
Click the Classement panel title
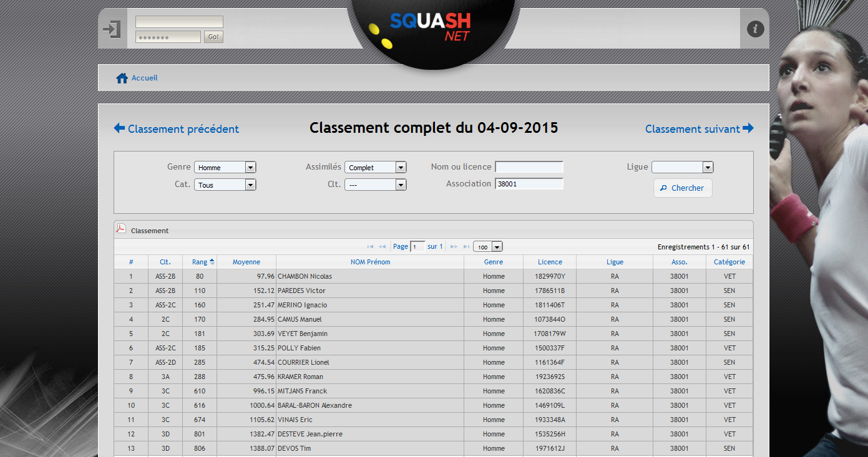click(150, 231)
